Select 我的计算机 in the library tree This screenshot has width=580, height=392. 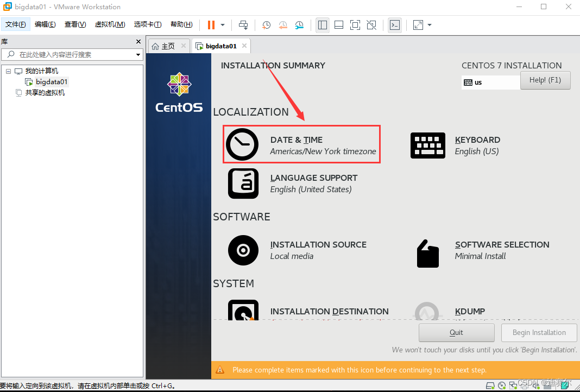tap(41, 71)
